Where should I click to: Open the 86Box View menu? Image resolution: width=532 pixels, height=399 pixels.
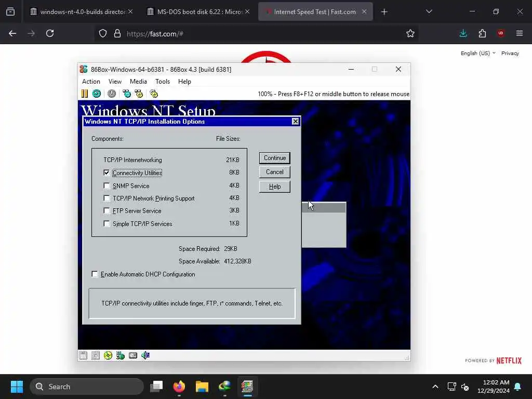tap(115, 82)
